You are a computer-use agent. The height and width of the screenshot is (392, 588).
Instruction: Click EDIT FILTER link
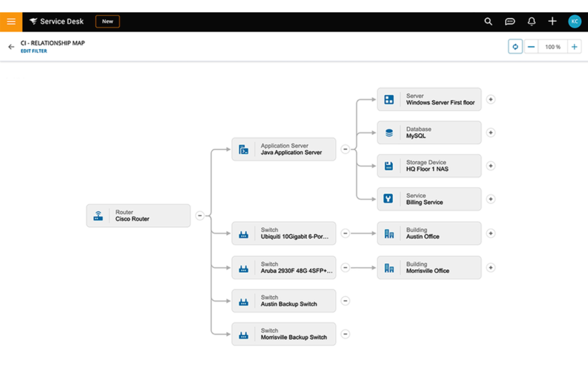[x=34, y=51]
